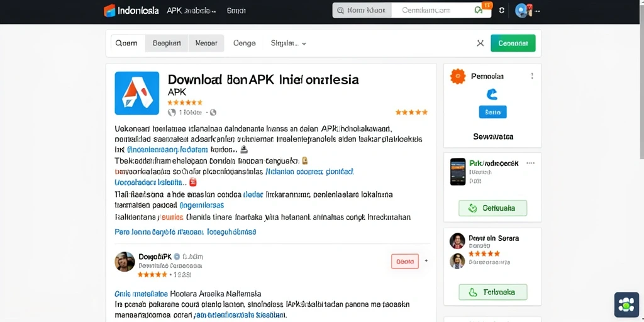Click the reviewer avatar next to DoigobAPK
The width and height of the screenshot is (644, 322).
pyautogui.click(x=125, y=262)
